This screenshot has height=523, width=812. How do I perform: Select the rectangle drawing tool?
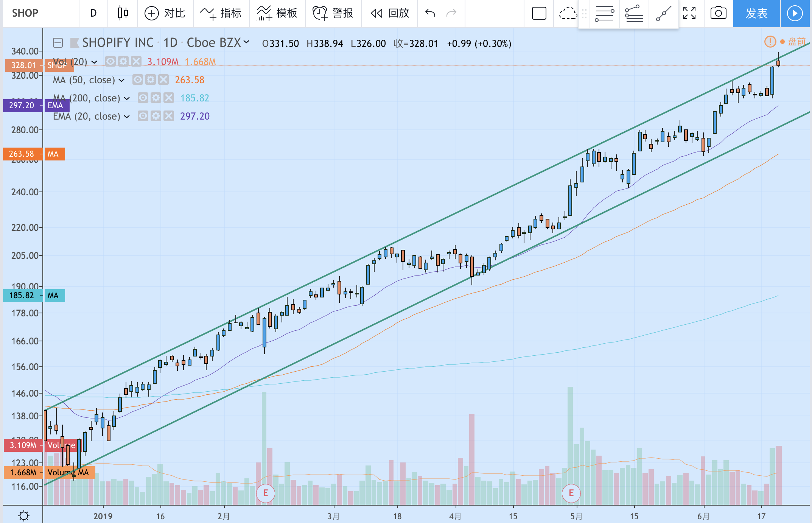[x=539, y=13]
